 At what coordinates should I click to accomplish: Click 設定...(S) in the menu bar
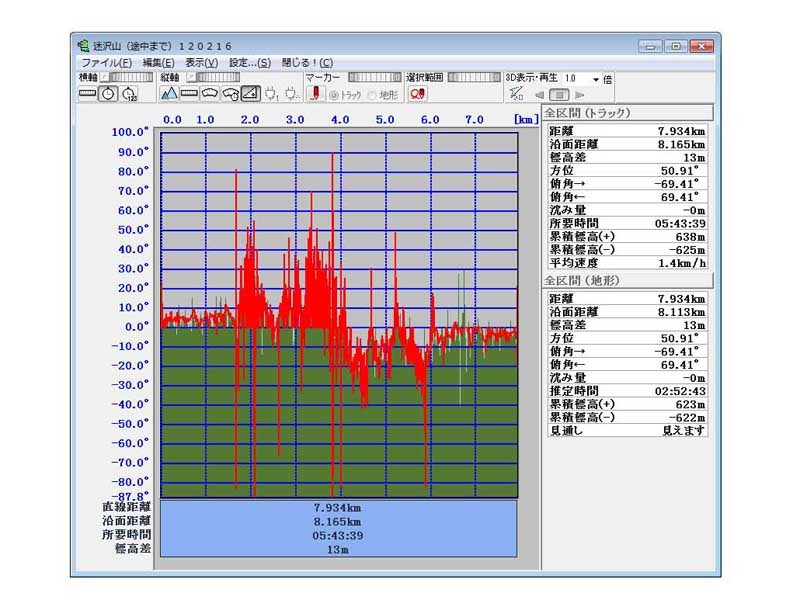(249, 62)
